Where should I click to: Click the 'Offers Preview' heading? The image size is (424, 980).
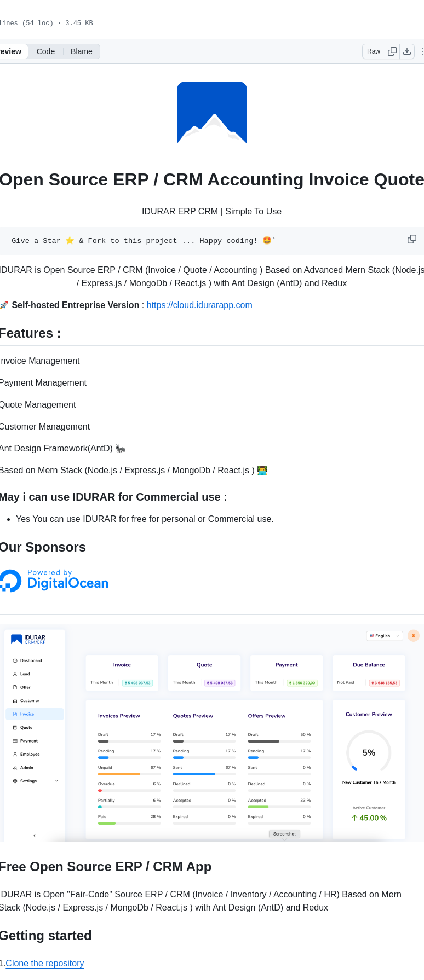(267, 716)
